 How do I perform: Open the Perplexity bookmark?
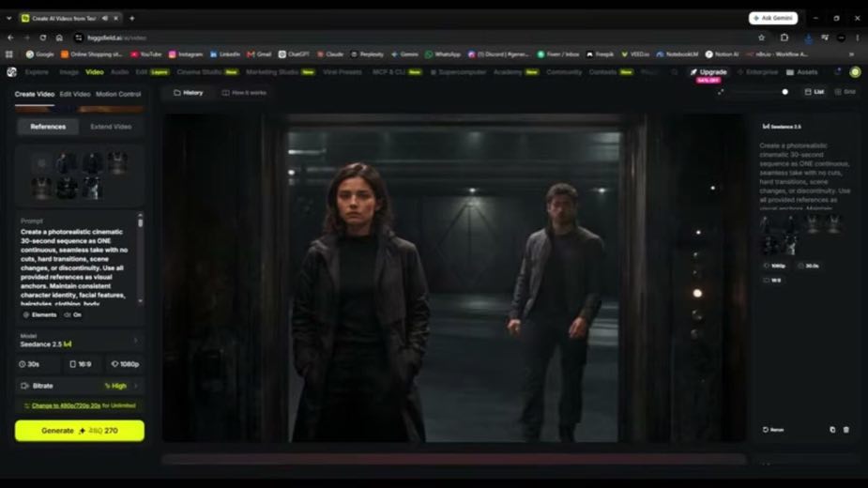click(367, 54)
